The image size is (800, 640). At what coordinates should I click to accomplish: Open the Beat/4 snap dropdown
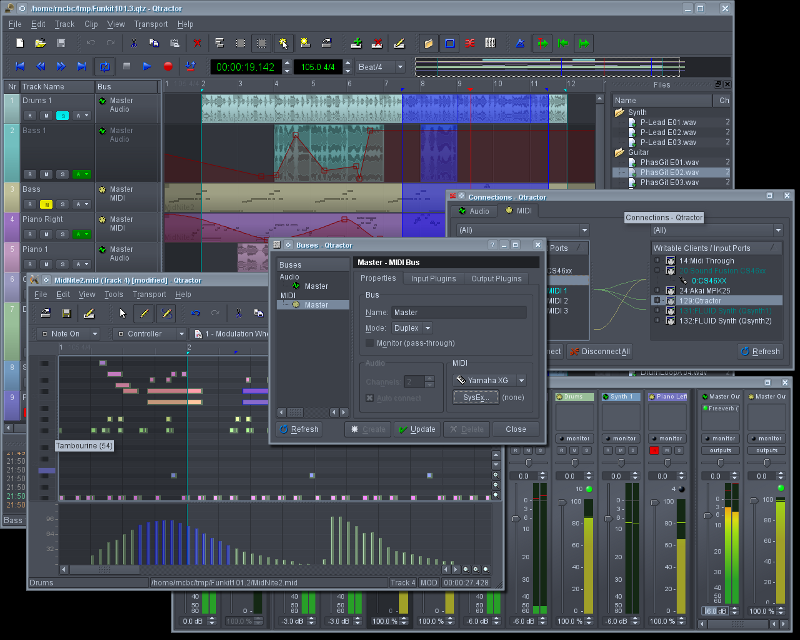[380, 67]
